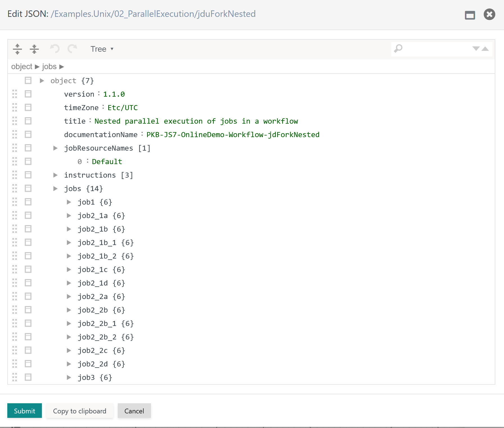504x428 pixels.
Task: Grab the drag handle of the jobs row
Action: click(x=15, y=188)
